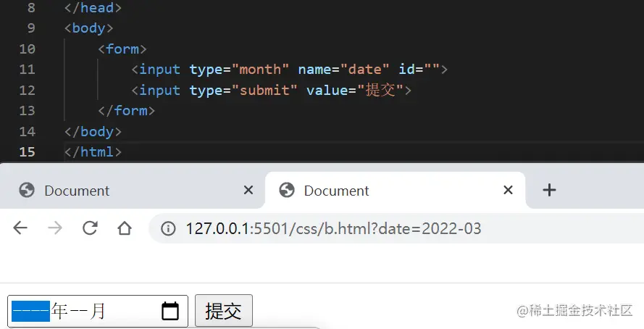
Task: Go back with the browser back arrow
Action: 20,228
